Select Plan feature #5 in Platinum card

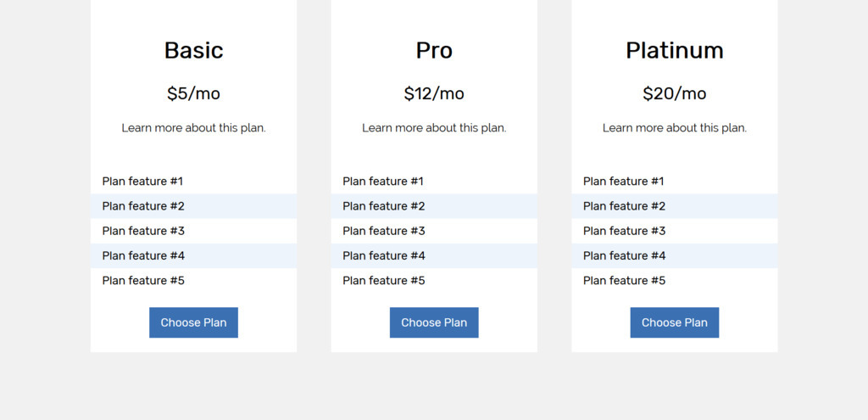tap(625, 281)
